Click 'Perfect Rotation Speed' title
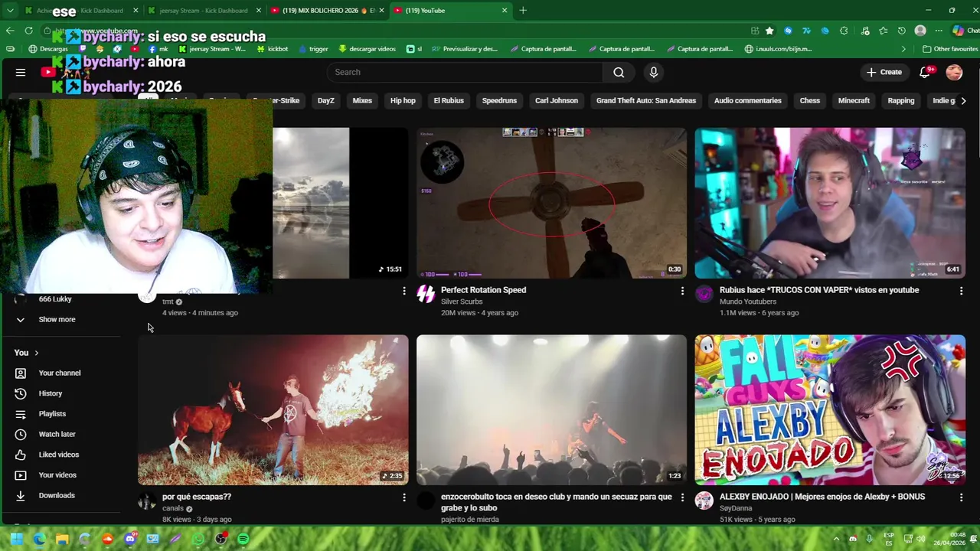Image resolution: width=980 pixels, height=551 pixels. pyautogui.click(x=483, y=290)
